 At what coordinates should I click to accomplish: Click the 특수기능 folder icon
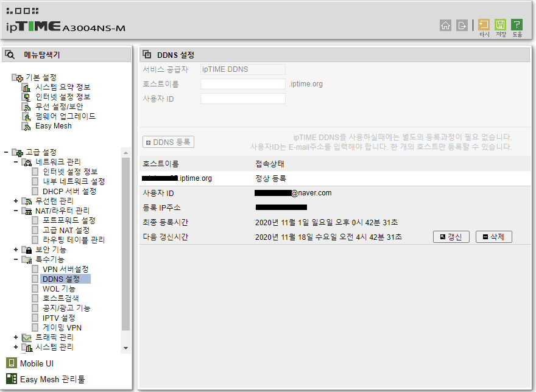click(27, 260)
